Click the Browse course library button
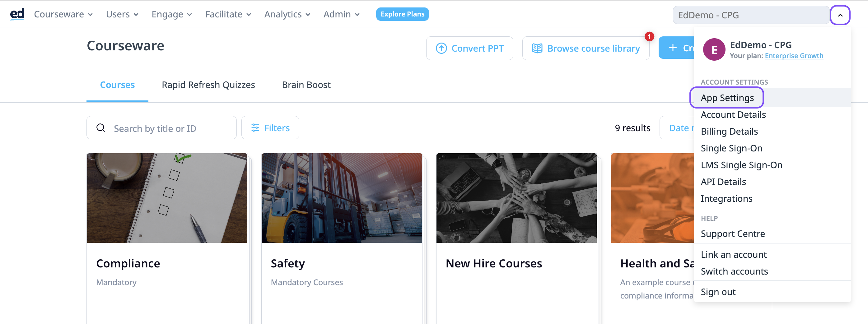Viewport: 868px width, 324px height. pos(586,48)
